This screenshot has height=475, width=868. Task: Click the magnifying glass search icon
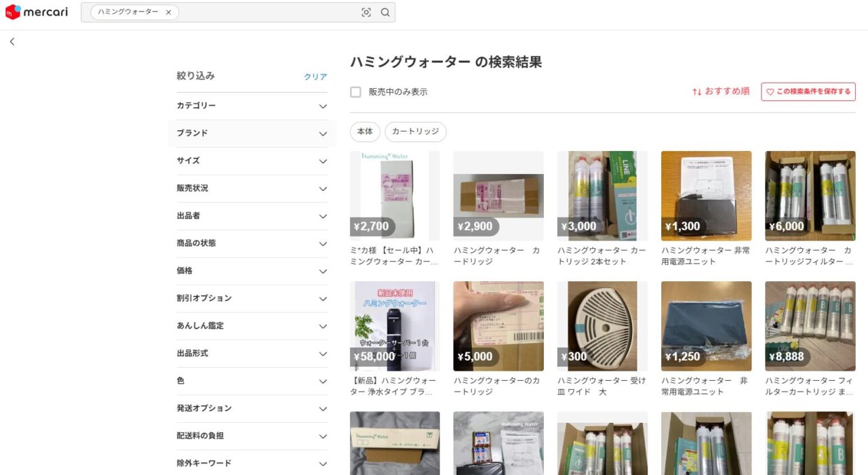tap(385, 12)
